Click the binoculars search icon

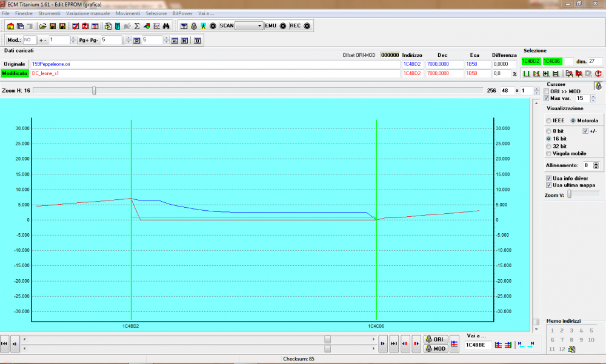click(165, 26)
